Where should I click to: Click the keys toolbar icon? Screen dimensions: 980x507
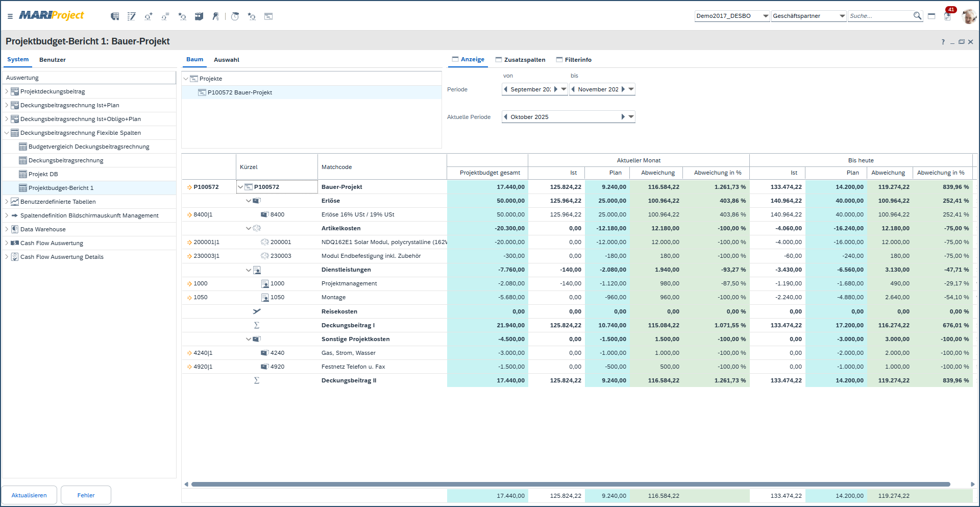pos(216,16)
